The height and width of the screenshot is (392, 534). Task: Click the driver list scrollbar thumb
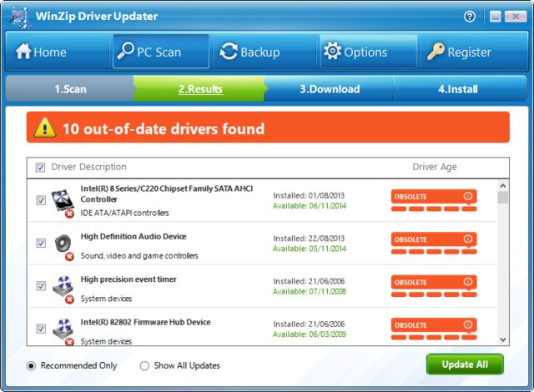pos(502,198)
